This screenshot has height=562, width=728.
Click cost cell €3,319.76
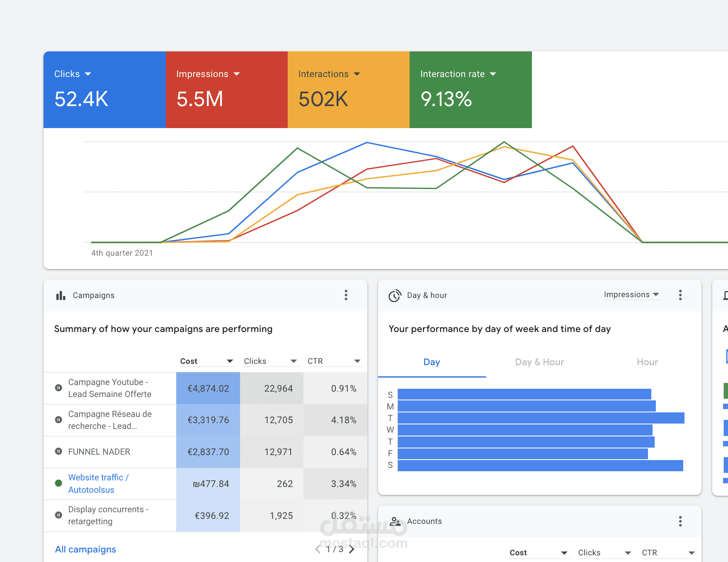point(208,420)
